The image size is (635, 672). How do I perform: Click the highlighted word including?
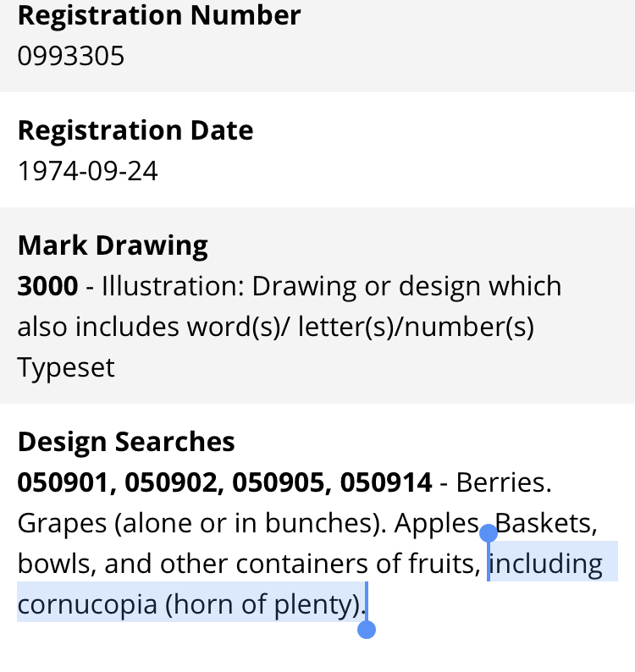[x=546, y=564]
